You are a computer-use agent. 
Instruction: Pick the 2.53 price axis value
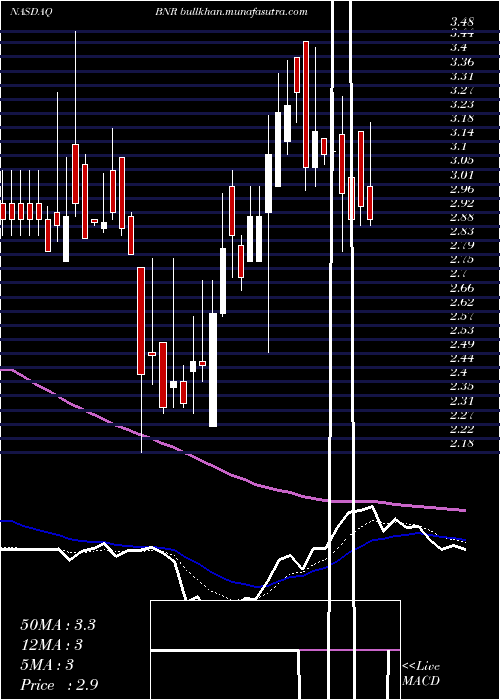coord(462,330)
